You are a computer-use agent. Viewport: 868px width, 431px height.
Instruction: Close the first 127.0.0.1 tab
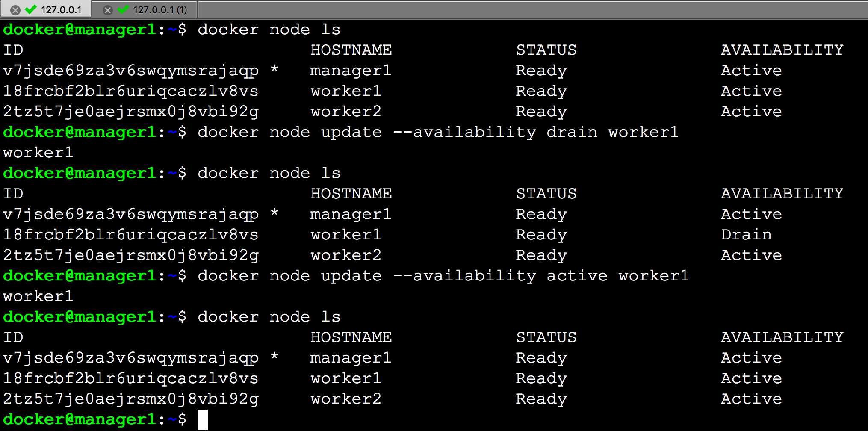coord(15,10)
